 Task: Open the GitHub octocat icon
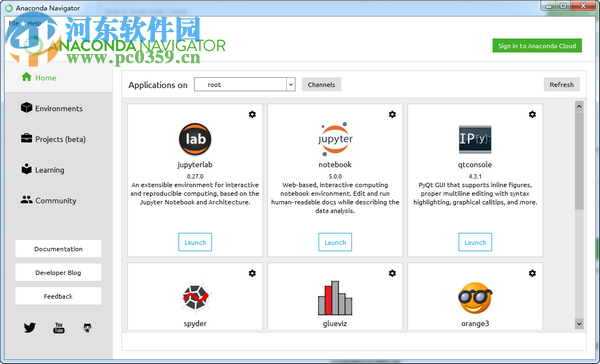88,328
